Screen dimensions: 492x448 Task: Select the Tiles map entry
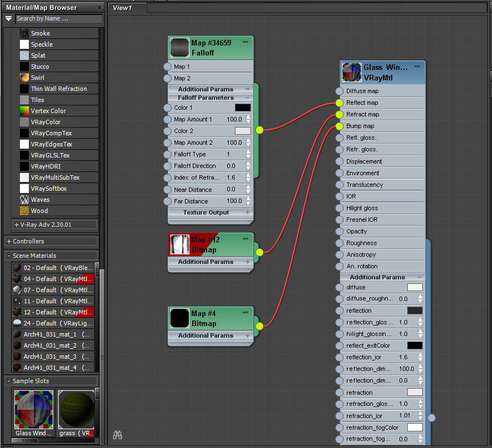(x=37, y=100)
